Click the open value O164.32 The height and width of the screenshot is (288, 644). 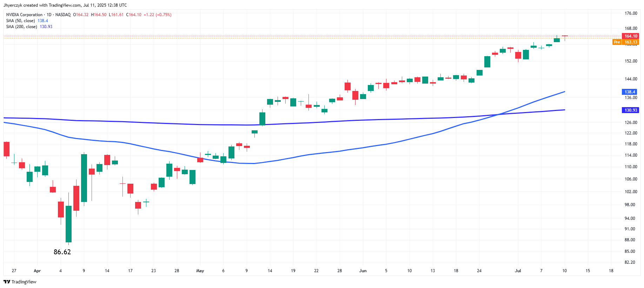[x=81, y=15]
